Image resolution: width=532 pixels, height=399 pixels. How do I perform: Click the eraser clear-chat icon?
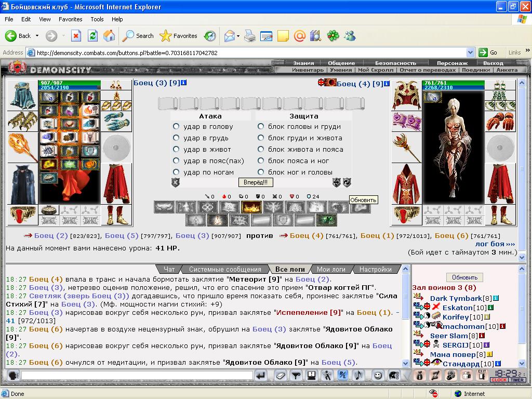point(280,376)
